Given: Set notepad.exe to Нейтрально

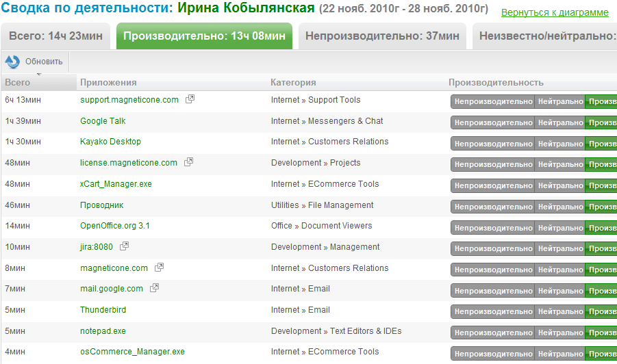Looking at the screenshot, I should 560,333.
